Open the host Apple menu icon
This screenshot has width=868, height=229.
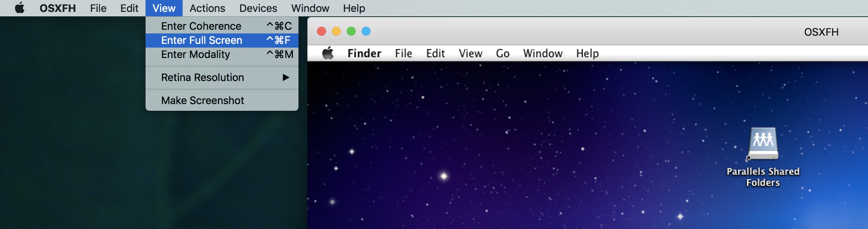[20, 8]
